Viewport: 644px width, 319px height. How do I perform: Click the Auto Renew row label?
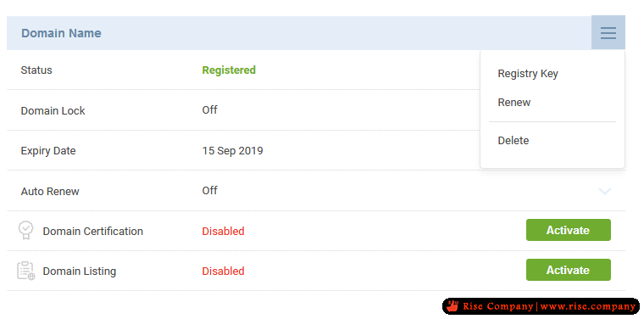click(50, 192)
